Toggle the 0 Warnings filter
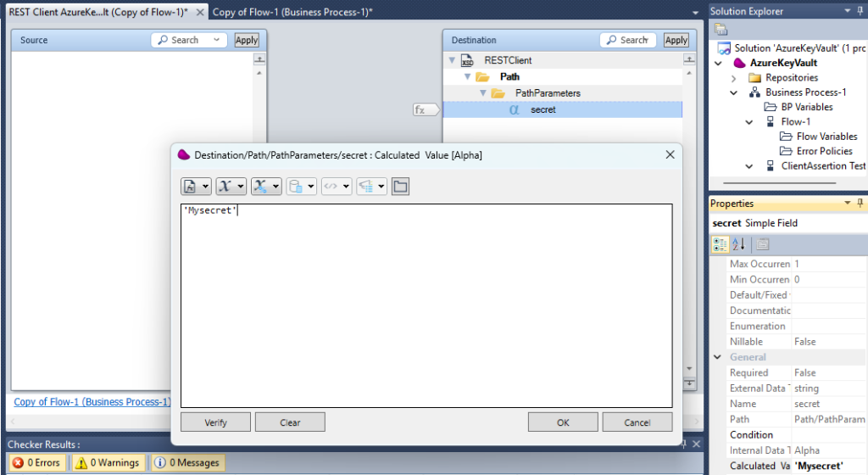This screenshot has width=868, height=475. point(107,462)
